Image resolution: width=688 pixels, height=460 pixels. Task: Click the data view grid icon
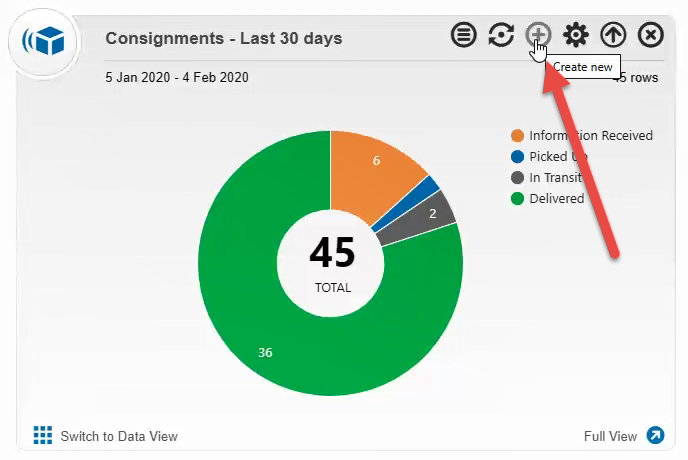[43, 435]
